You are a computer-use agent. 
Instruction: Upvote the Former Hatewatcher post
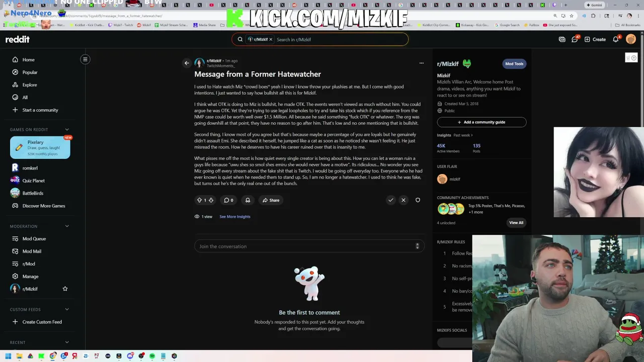click(x=199, y=200)
